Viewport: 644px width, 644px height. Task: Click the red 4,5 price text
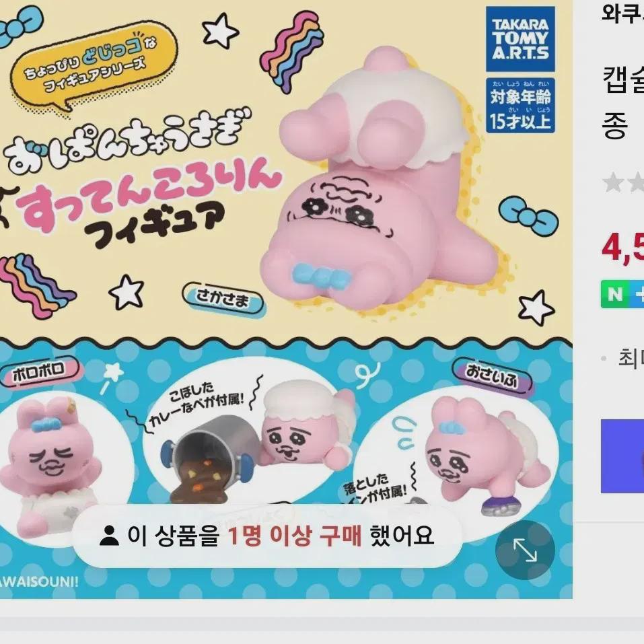pos(622,247)
